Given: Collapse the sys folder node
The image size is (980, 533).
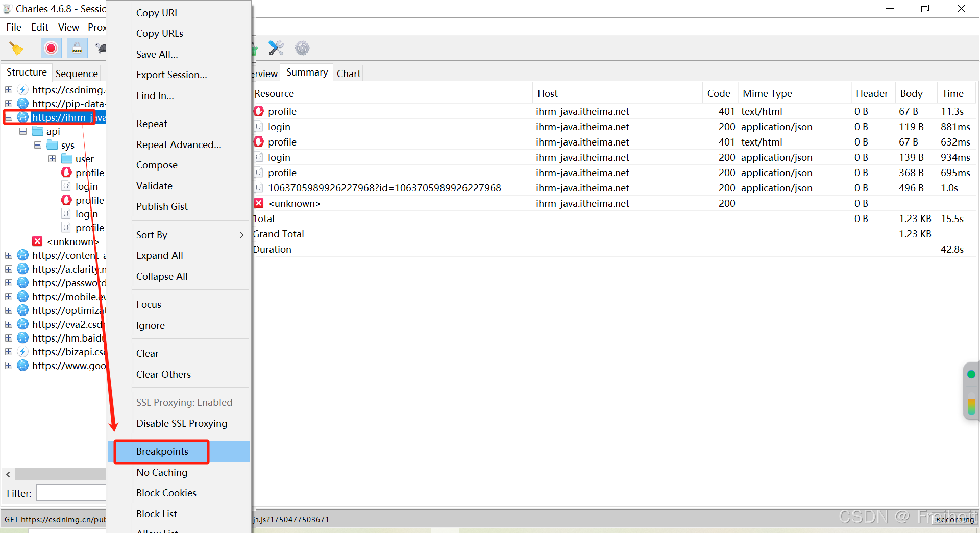Looking at the screenshot, I should click(x=37, y=145).
